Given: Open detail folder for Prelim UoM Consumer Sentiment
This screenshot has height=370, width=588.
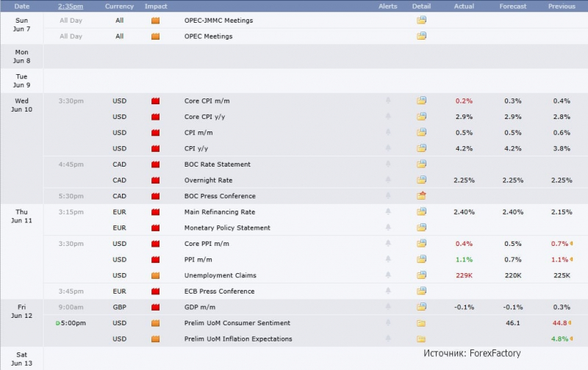Looking at the screenshot, I should pyautogui.click(x=421, y=323).
